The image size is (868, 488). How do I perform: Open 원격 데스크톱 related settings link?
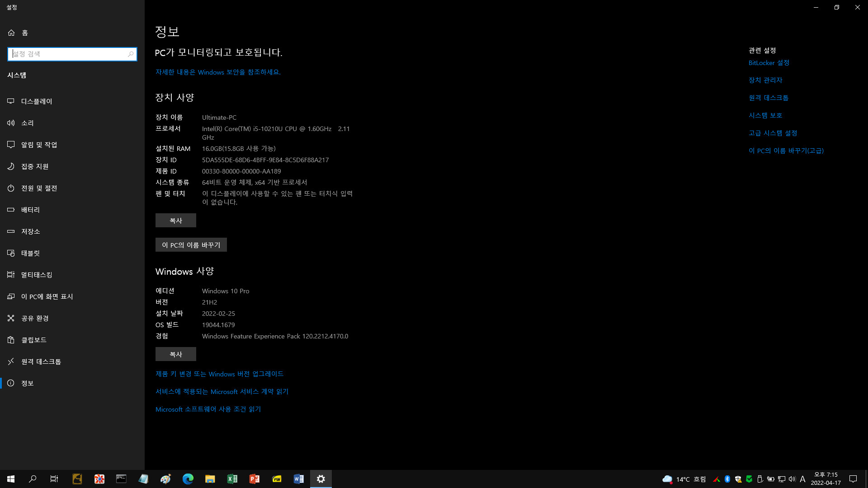(769, 98)
